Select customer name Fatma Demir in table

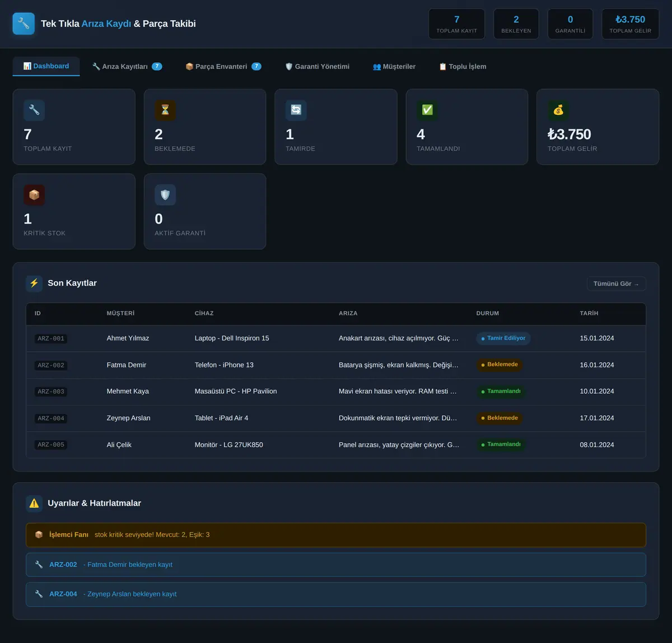click(127, 365)
